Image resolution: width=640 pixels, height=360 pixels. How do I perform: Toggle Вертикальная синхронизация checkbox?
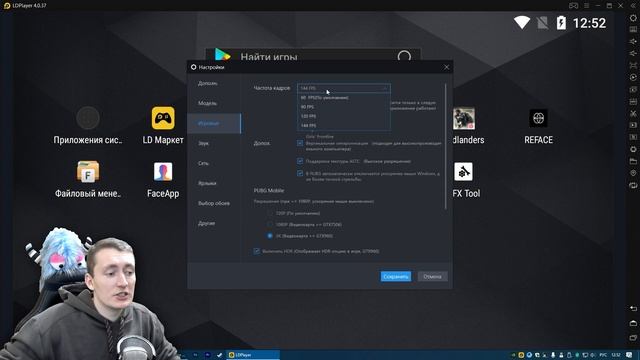pos(300,143)
